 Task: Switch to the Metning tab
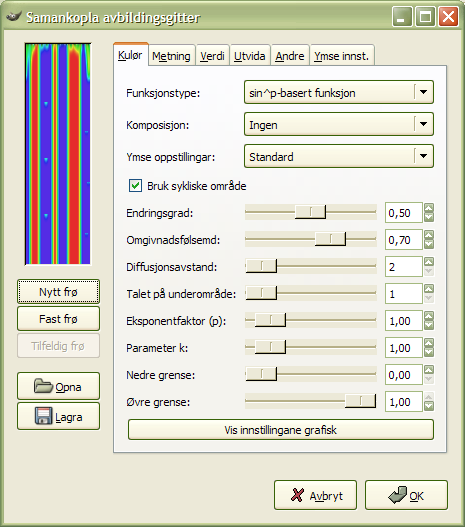click(x=171, y=55)
